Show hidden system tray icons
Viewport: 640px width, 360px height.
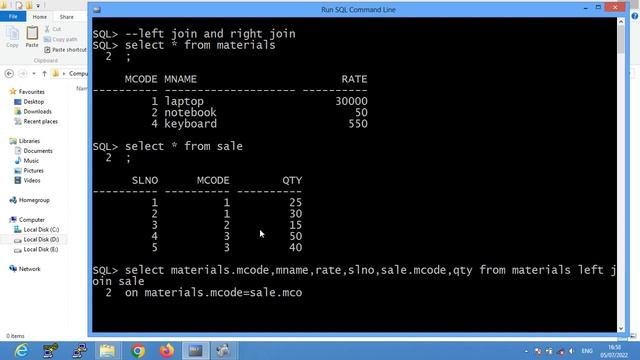pyautogui.click(x=526, y=351)
